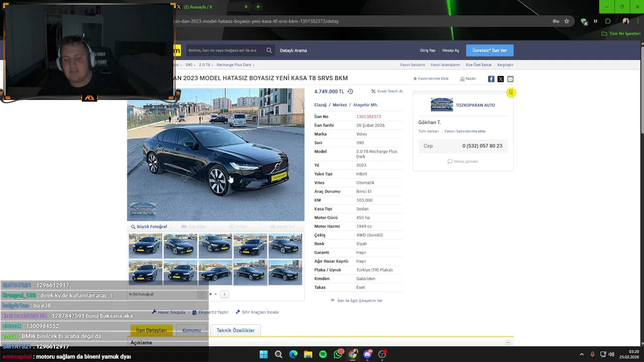Click the price history icon next to 4.749.000 TL
This screenshot has width=644, height=362.
click(x=350, y=92)
